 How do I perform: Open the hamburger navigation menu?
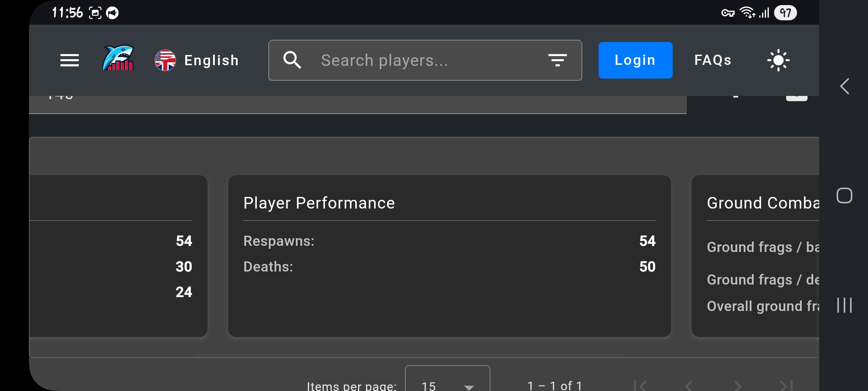coord(69,60)
